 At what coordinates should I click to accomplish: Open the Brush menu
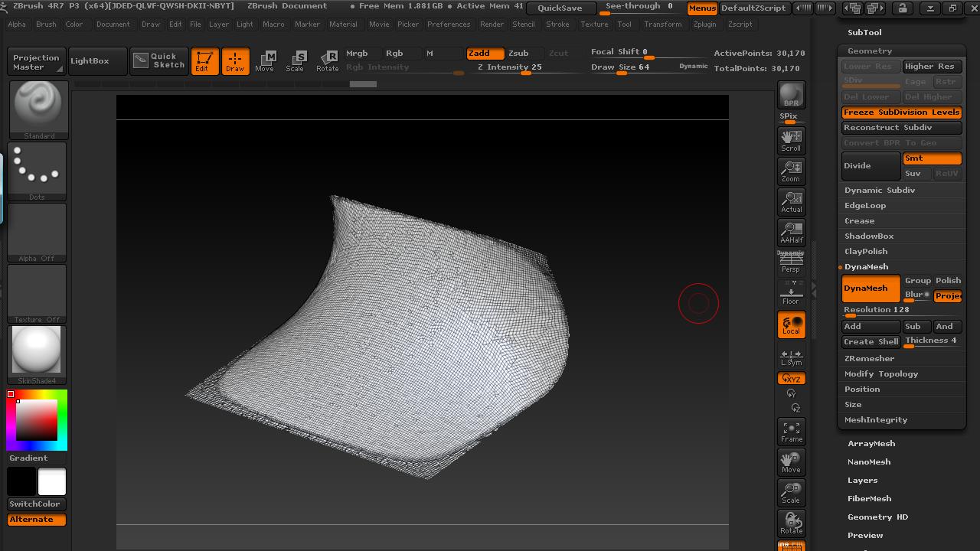[x=46, y=24]
